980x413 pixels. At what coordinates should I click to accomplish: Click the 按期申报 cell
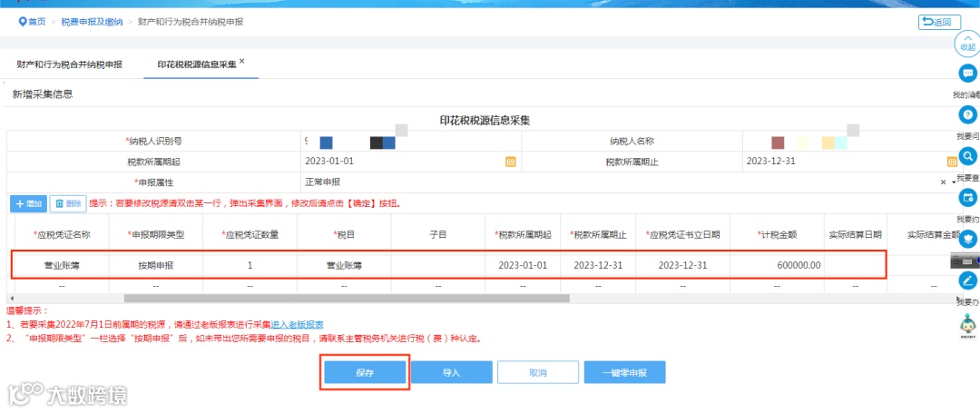[x=156, y=265]
